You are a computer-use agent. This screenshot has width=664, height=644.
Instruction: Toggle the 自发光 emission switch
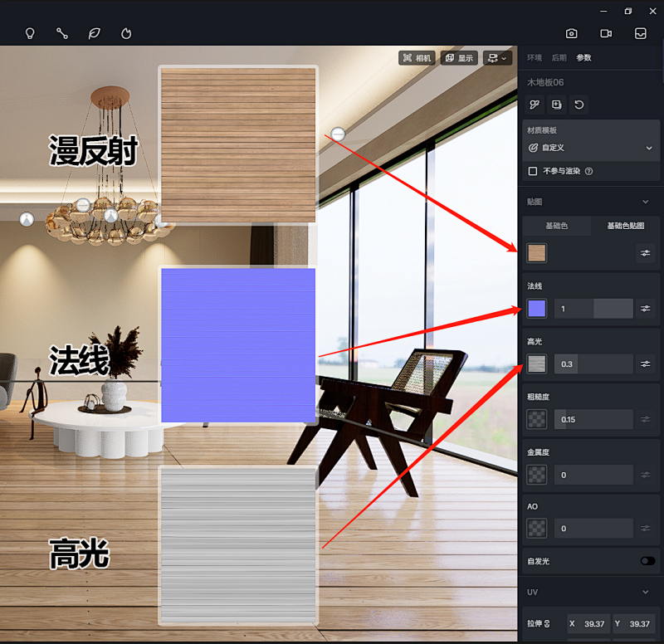647,561
